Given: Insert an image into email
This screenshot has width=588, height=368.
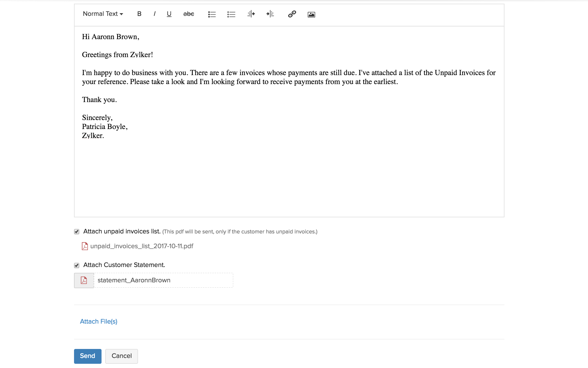Looking at the screenshot, I should pyautogui.click(x=311, y=14).
